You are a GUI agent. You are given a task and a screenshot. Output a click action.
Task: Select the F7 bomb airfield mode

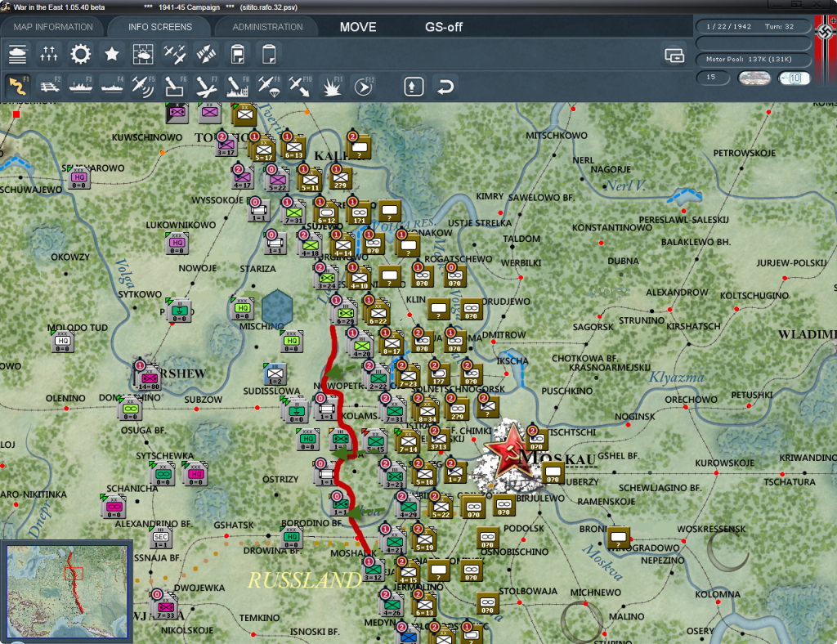206,86
